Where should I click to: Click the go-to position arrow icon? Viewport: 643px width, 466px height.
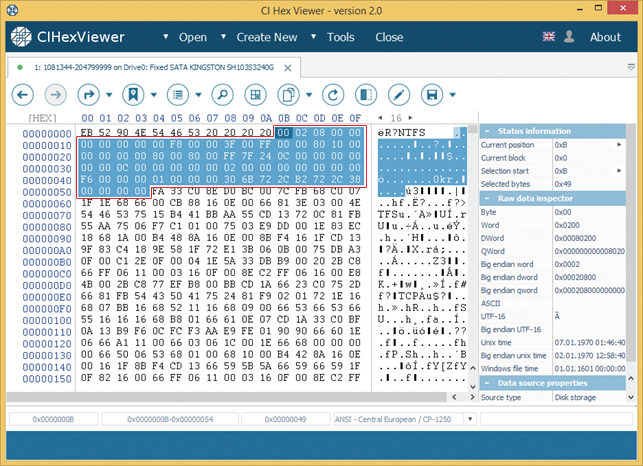coord(88,95)
